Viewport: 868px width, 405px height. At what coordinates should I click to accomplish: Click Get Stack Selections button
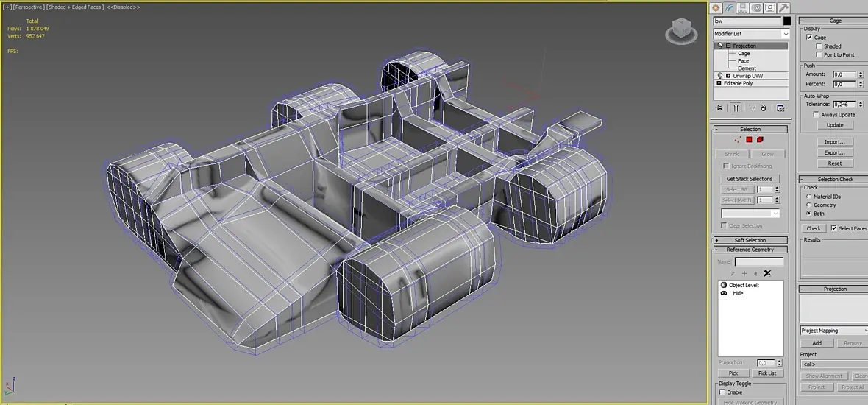750,179
